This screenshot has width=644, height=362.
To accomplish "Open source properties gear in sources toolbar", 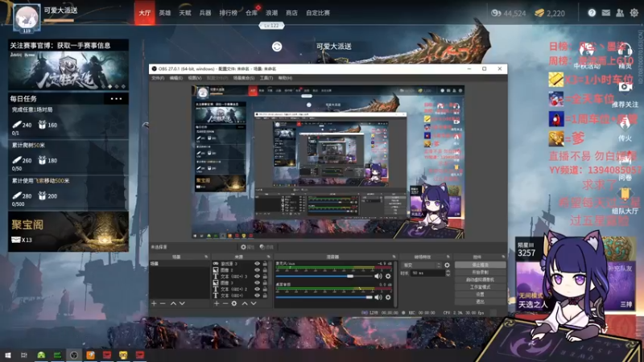I will pos(234,303).
